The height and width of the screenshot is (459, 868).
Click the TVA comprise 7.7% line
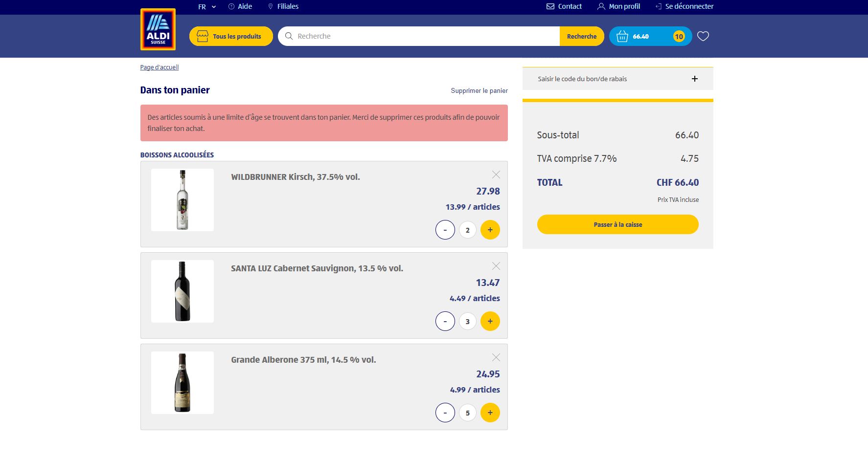pyautogui.click(x=617, y=158)
